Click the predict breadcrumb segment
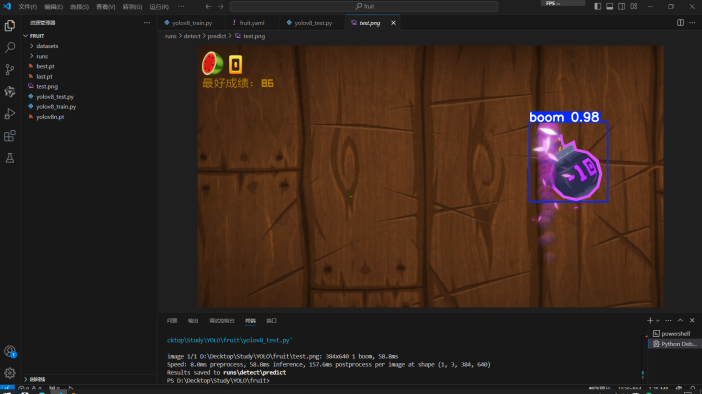 (217, 36)
